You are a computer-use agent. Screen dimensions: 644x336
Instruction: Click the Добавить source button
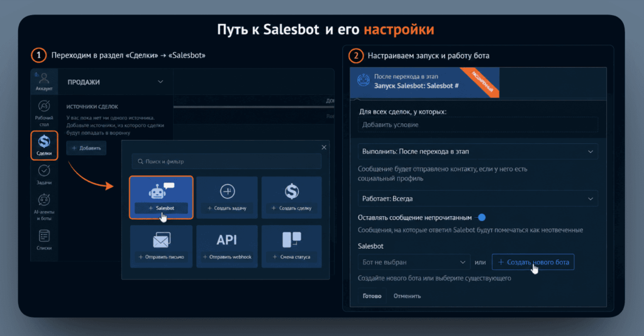tap(86, 148)
